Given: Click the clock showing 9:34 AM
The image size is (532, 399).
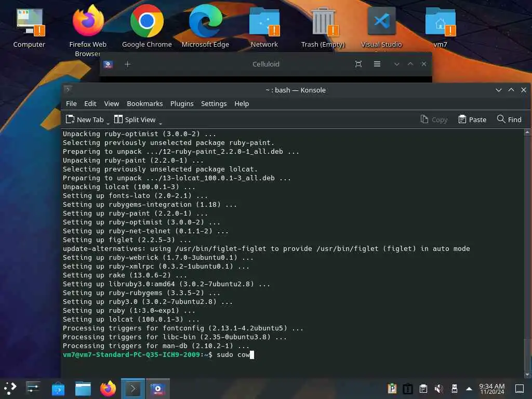Looking at the screenshot, I should coord(491,389).
